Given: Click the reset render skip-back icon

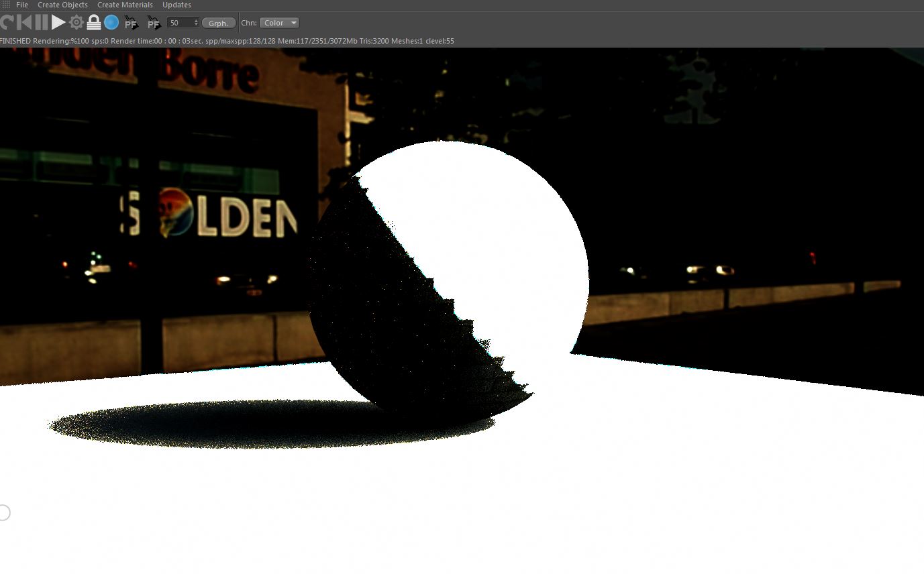Looking at the screenshot, I should [24, 23].
